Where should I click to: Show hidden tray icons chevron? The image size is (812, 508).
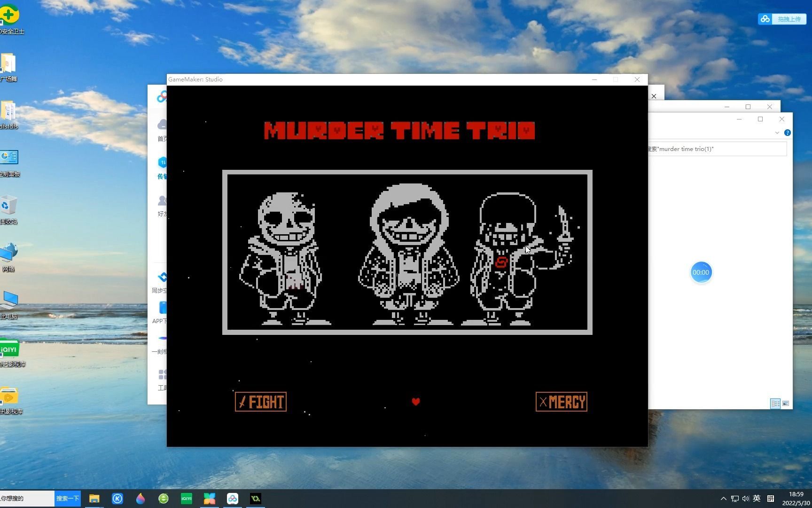click(x=724, y=499)
